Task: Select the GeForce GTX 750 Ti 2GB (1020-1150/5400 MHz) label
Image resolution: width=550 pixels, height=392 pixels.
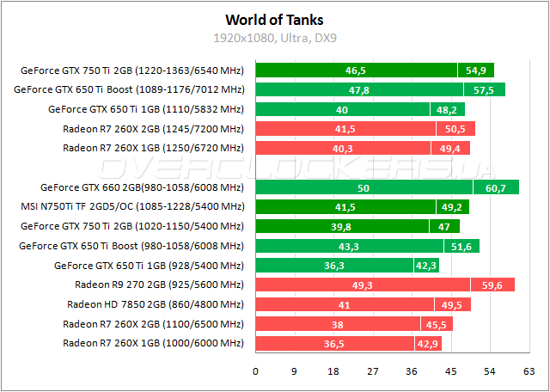Action: pyautogui.click(x=131, y=226)
